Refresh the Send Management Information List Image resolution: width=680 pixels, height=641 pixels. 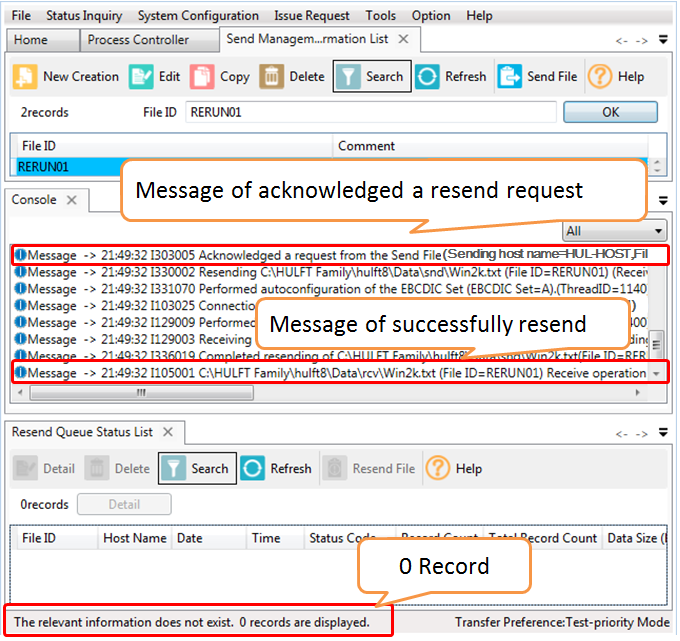click(x=451, y=77)
